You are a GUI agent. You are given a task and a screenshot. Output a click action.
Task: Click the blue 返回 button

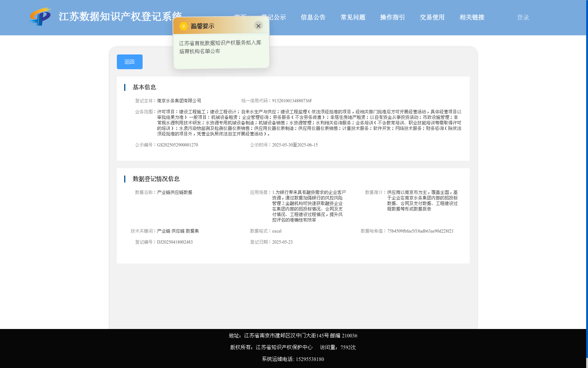129,61
